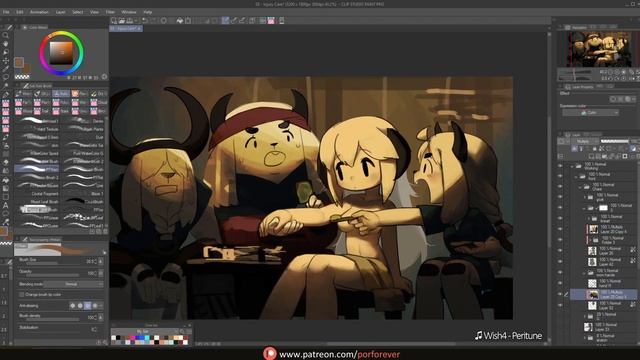Open the Filter menu

(x=110, y=12)
